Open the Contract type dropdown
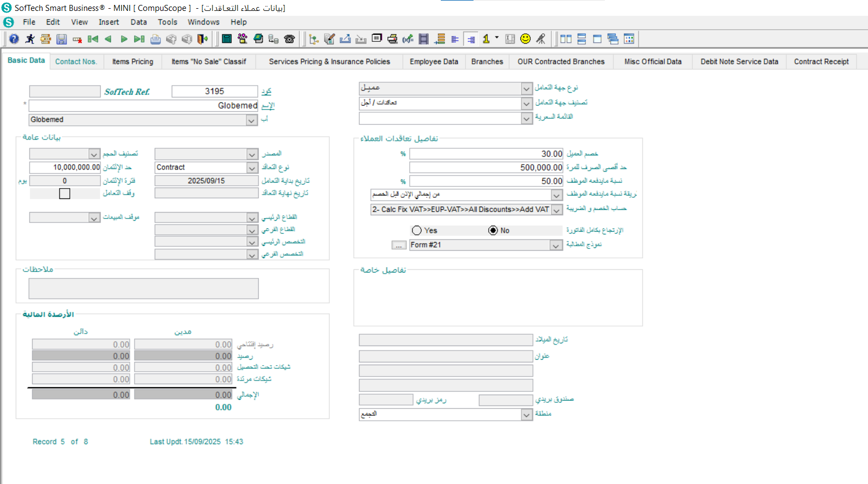This screenshot has width=868, height=484. pos(252,168)
